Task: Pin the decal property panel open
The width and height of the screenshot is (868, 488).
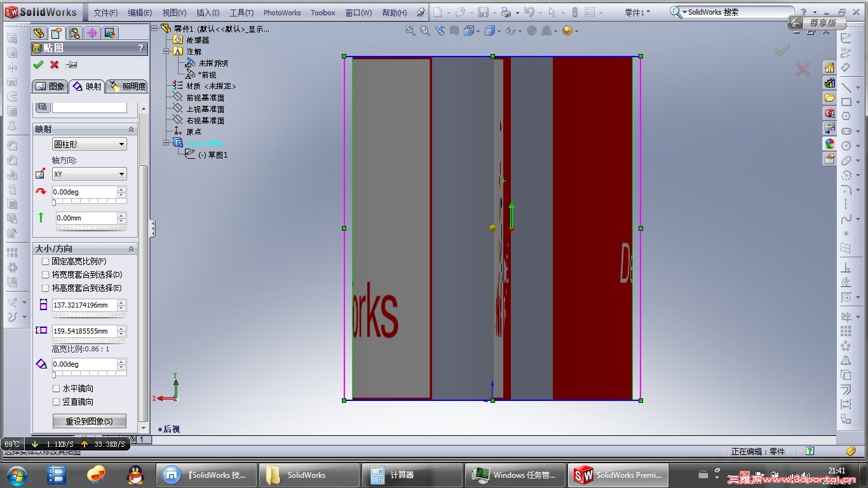Action: coord(72,64)
